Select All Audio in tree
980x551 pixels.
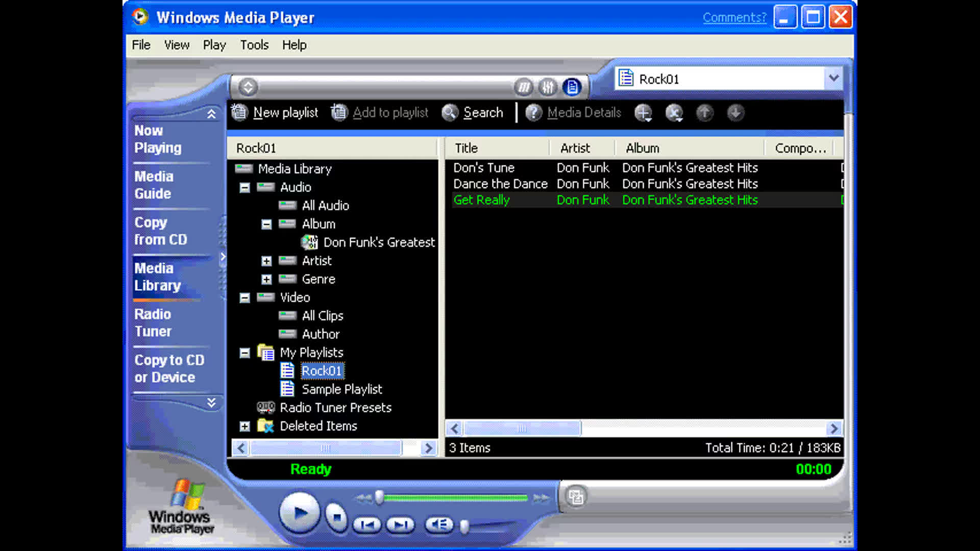tap(326, 206)
